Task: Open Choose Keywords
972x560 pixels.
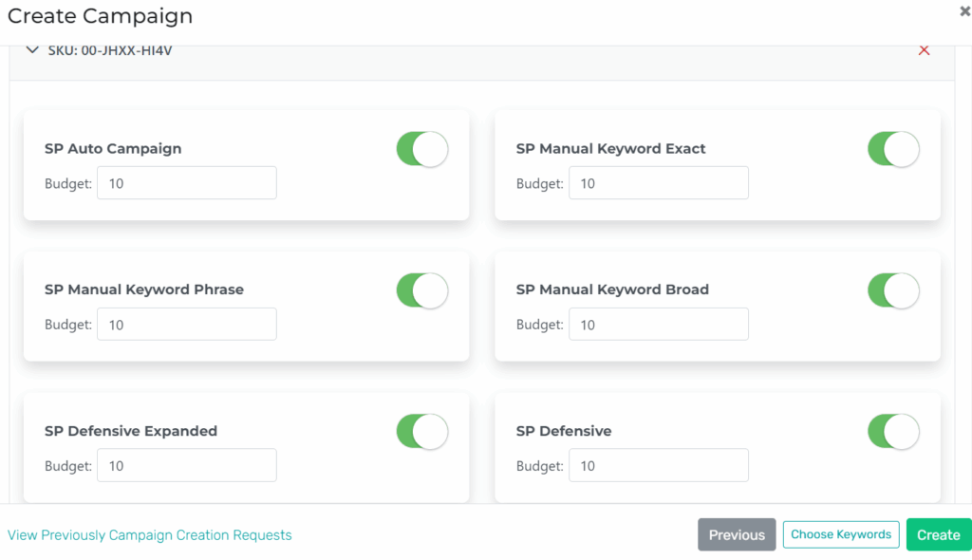Action: coord(840,534)
